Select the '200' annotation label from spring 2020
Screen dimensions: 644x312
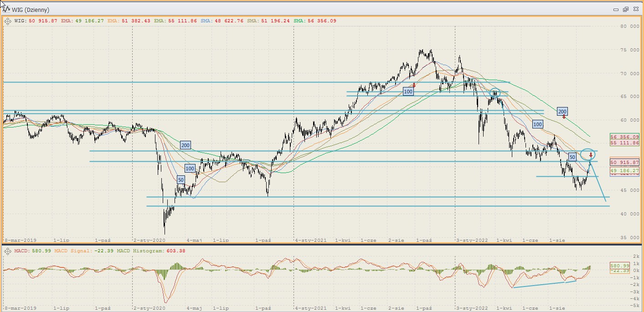pos(185,145)
